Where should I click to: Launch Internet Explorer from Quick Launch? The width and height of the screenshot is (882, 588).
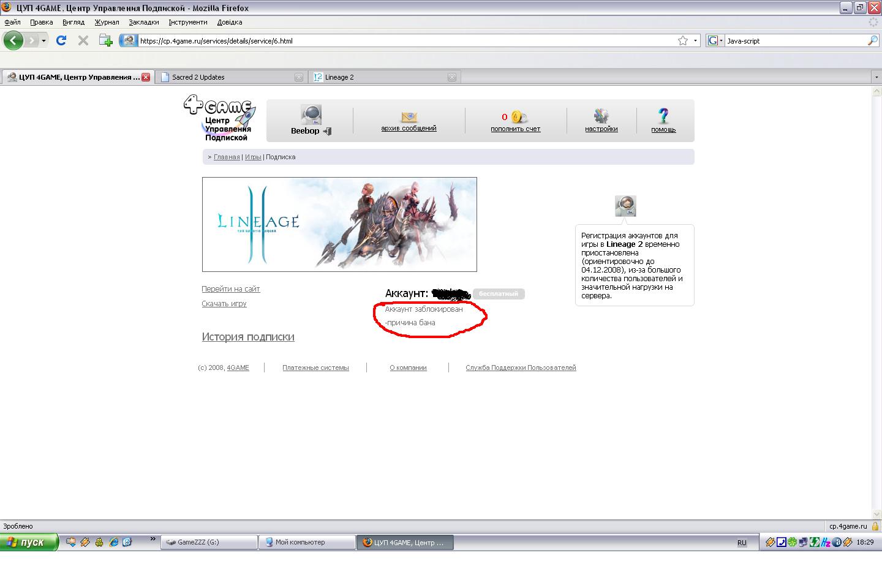[x=113, y=542]
